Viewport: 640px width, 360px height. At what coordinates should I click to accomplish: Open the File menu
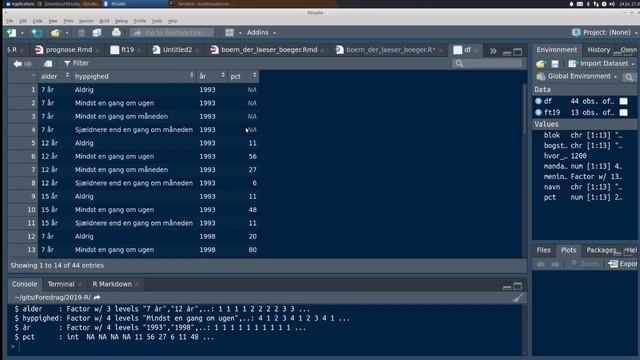point(9,21)
